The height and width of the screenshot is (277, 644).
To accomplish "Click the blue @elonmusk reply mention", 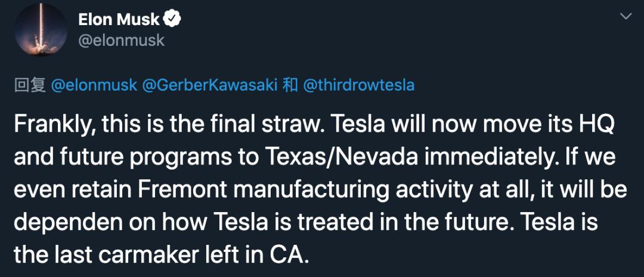I will [94, 85].
